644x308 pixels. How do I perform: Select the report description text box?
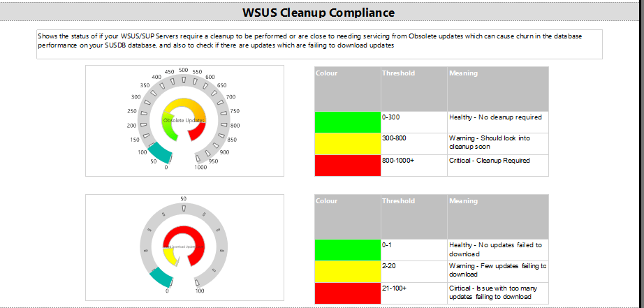319,45
